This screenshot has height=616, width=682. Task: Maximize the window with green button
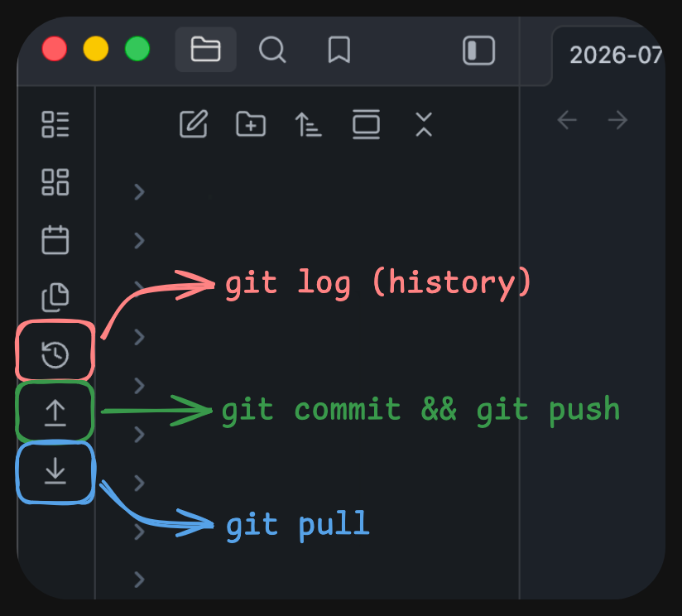[137, 49]
